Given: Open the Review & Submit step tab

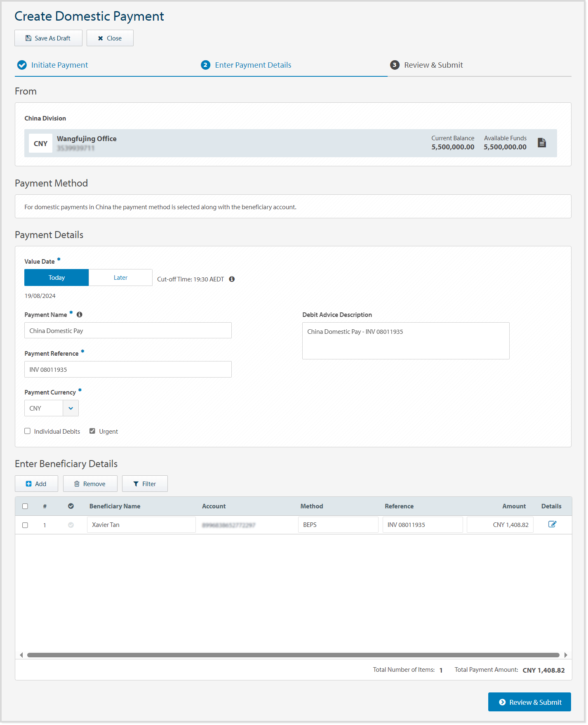Looking at the screenshot, I should click(433, 65).
